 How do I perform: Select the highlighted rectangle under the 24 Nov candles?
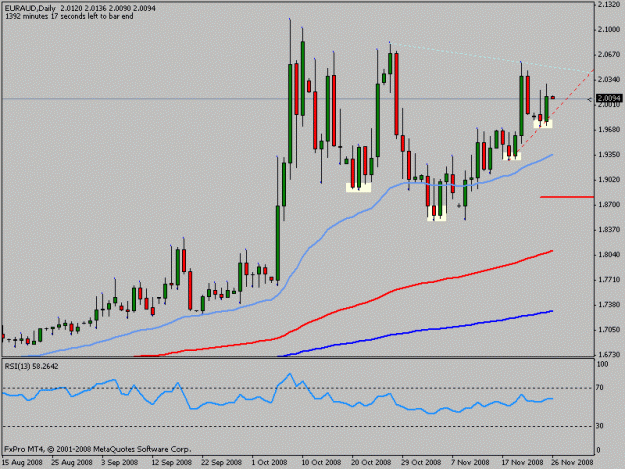tap(543, 124)
